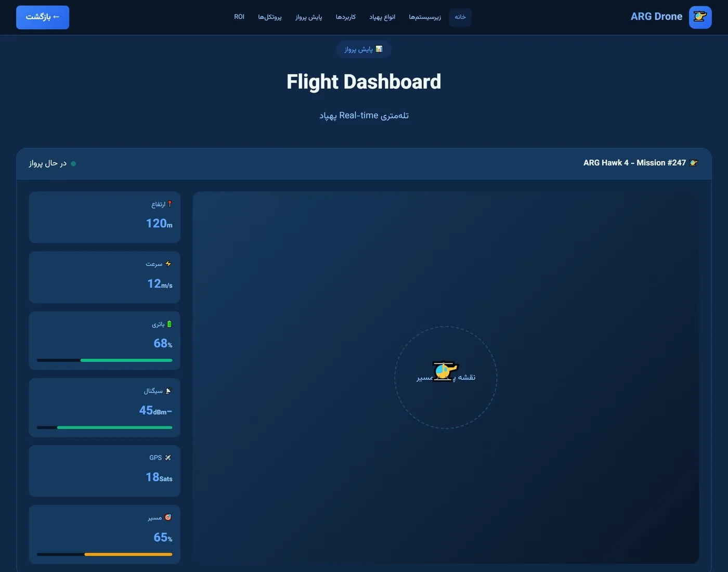Click the lightning speed icon beside سرعت
This screenshot has height=572, width=728.
168,264
